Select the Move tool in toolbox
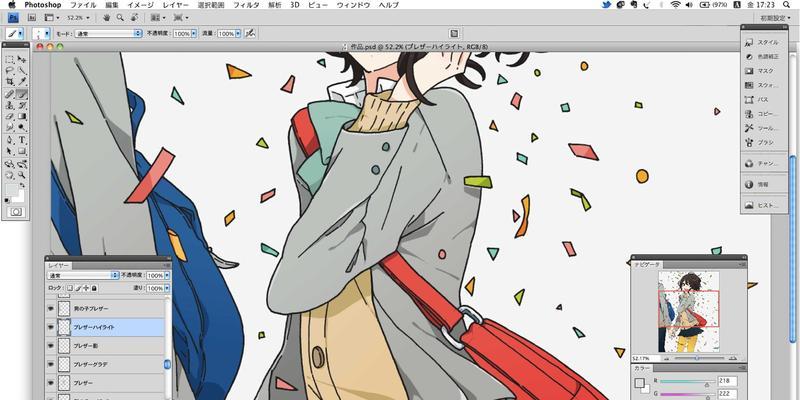 tap(21, 60)
